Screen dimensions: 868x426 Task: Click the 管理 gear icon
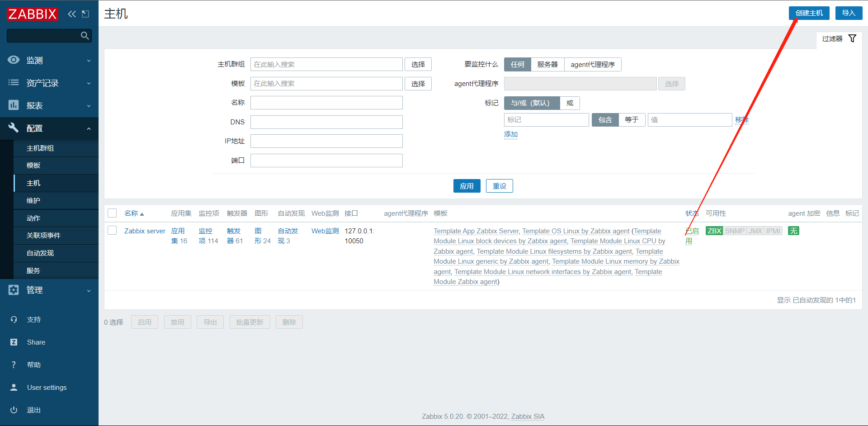[x=14, y=290]
